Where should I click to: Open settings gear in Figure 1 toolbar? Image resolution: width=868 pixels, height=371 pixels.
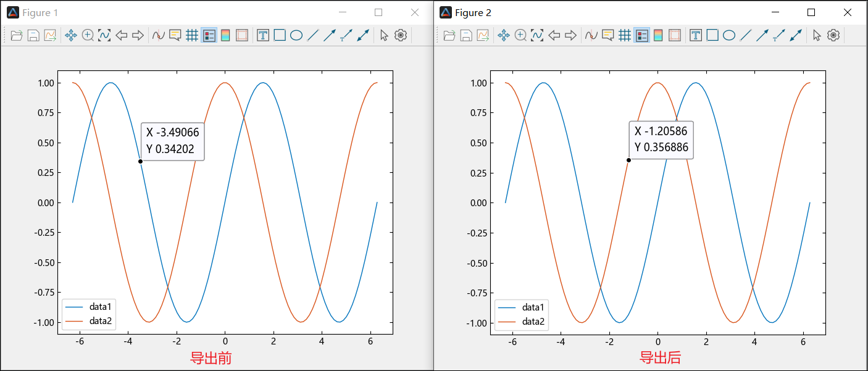coord(401,35)
